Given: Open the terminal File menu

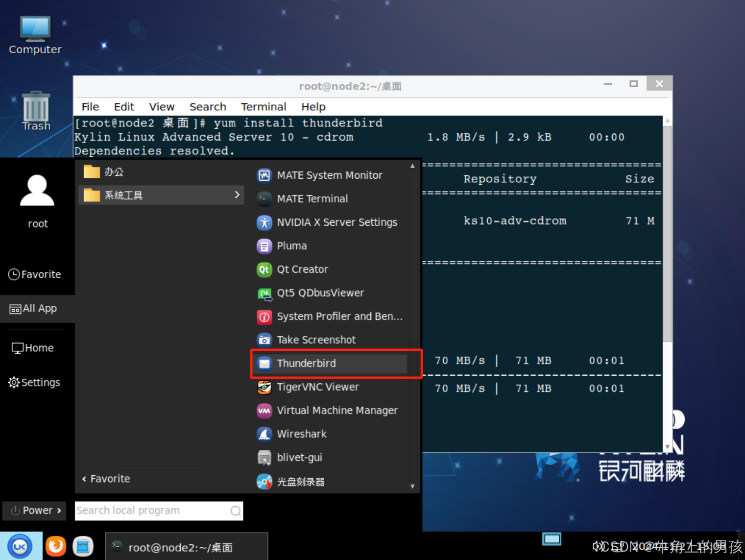Looking at the screenshot, I should coord(90,107).
